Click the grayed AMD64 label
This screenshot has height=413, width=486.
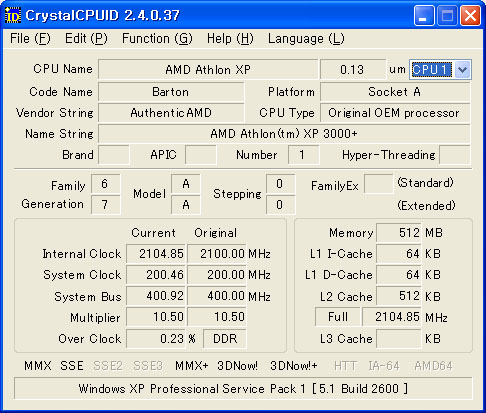coord(433,366)
